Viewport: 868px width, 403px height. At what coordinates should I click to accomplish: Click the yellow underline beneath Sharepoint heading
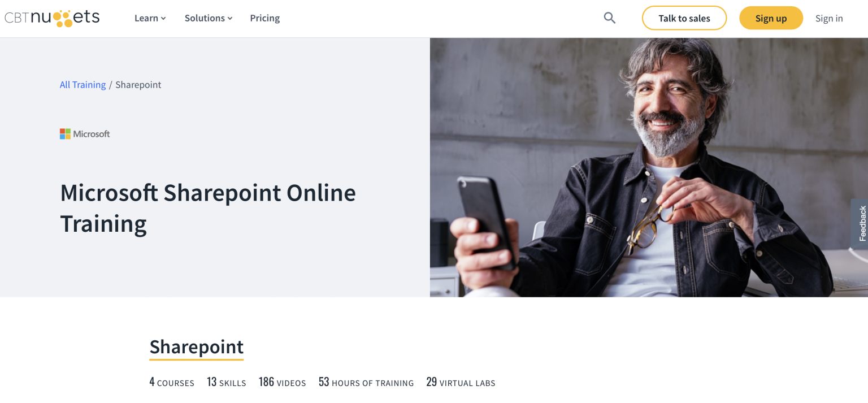pyautogui.click(x=196, y=359)
